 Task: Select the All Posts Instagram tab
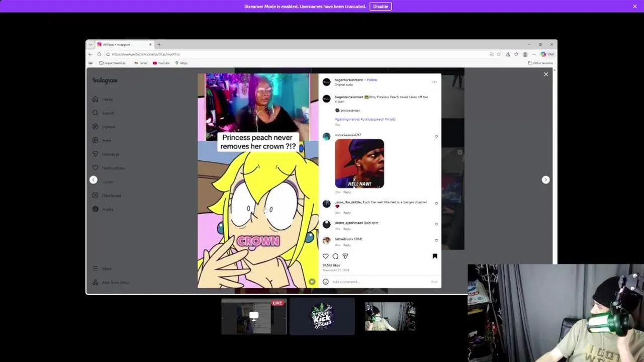point(124,44)
